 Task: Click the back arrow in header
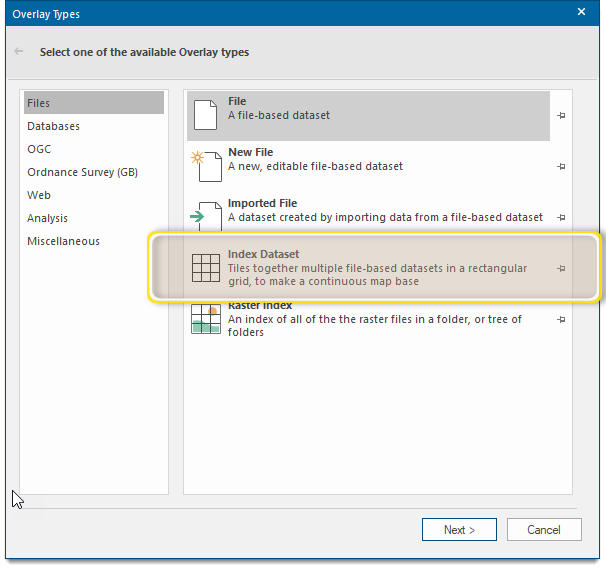tap(19, 51)
